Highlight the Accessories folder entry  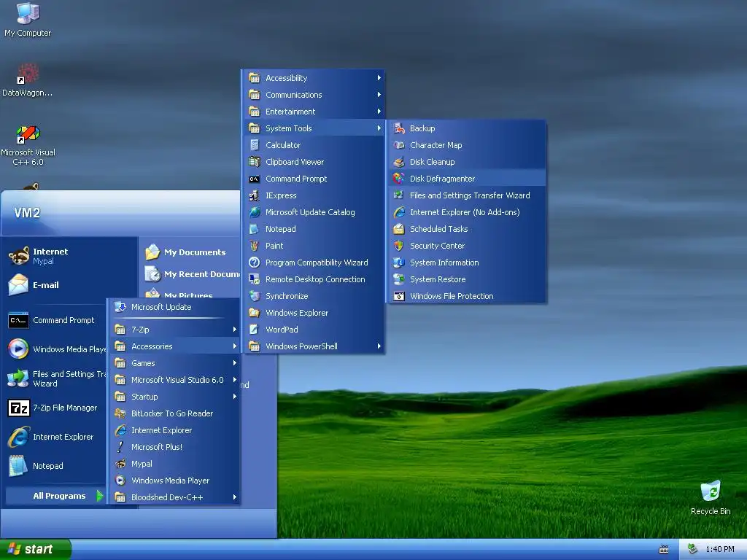pyautogui.click(x=174, y=346)
